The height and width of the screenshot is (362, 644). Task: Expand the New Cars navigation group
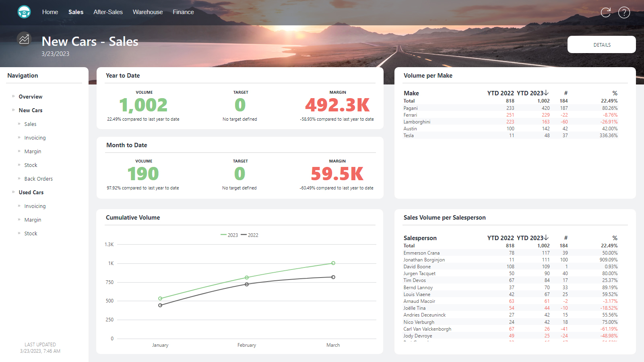(30, 110)
